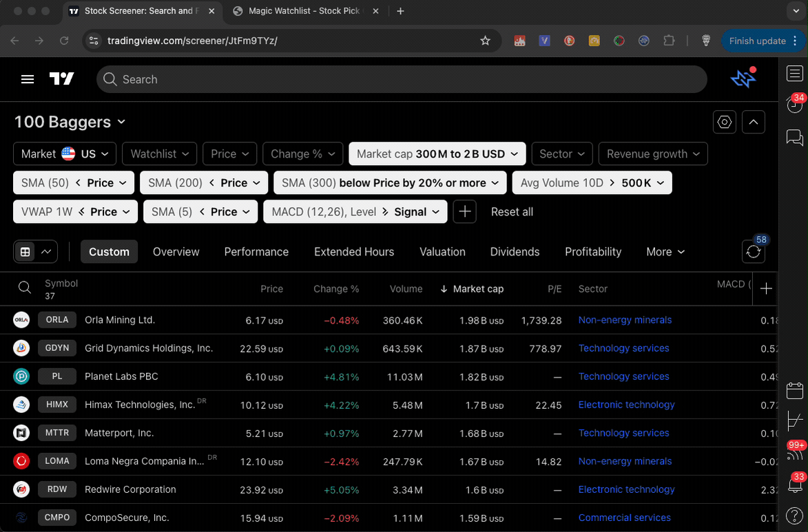808x532 pixels.
Task: Open the TradingView logo home icon
Action: pos(62,79)
